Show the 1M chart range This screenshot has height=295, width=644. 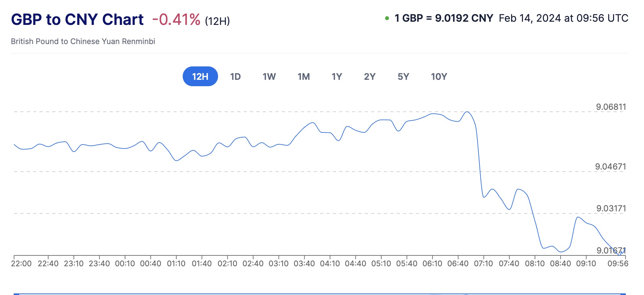coord(304,77)
